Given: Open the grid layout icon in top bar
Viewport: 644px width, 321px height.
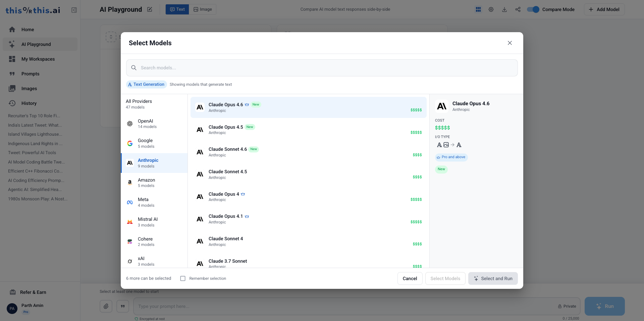Looking at the screenshot, I should [x=478, y=9].
